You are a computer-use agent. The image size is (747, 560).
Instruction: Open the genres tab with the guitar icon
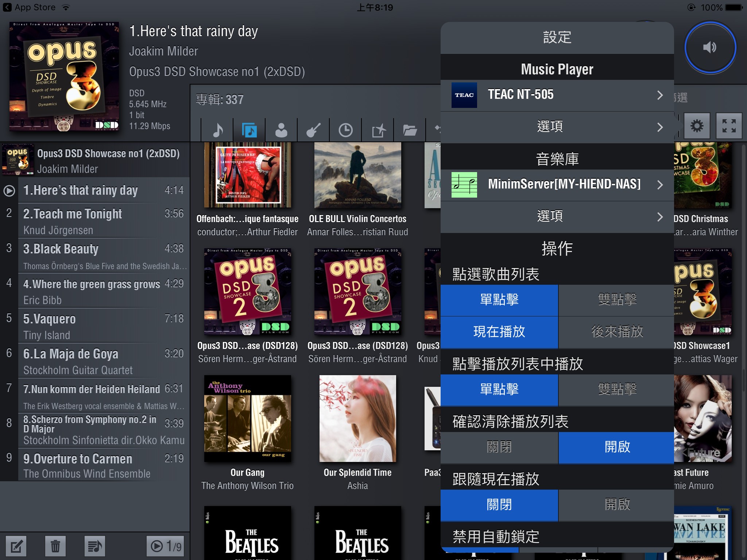(313, 130)
